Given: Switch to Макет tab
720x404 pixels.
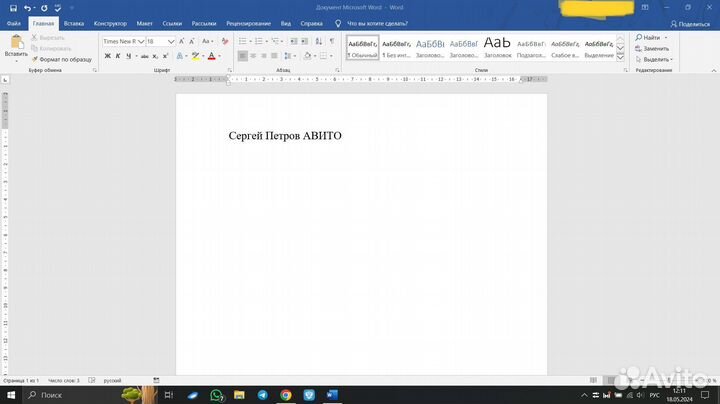Looking at the screenshot, I should click(144, 23).
